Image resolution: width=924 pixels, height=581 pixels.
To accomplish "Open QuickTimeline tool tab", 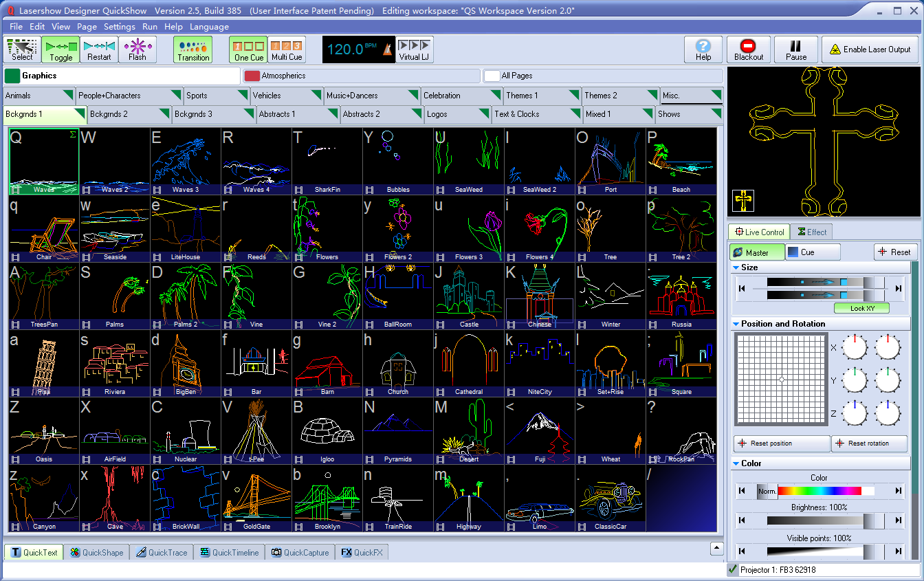I will (x=229, y=552).
